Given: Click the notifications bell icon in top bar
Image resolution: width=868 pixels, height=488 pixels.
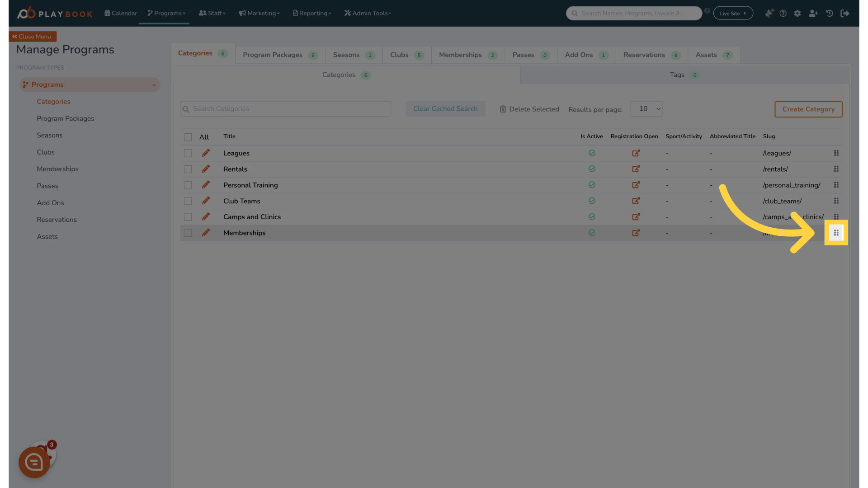Looking at the screenshot, I should (x=769, y=13).
